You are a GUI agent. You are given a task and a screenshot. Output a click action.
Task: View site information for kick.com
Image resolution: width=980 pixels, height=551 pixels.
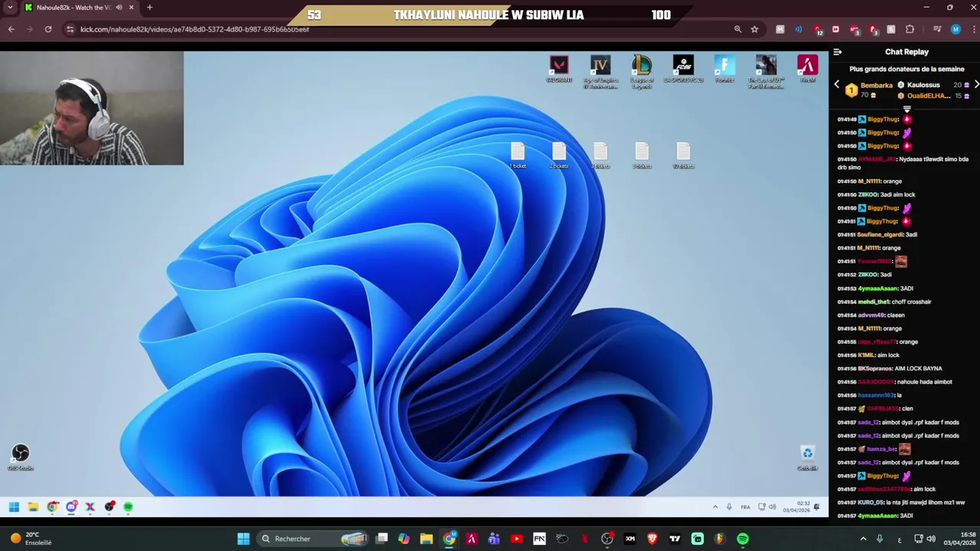(70, 29)
